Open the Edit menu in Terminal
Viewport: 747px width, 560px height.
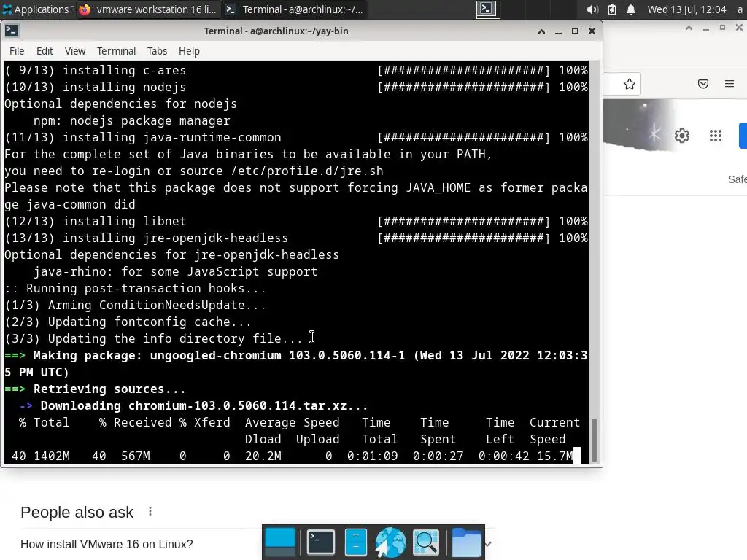coord(44,51)
